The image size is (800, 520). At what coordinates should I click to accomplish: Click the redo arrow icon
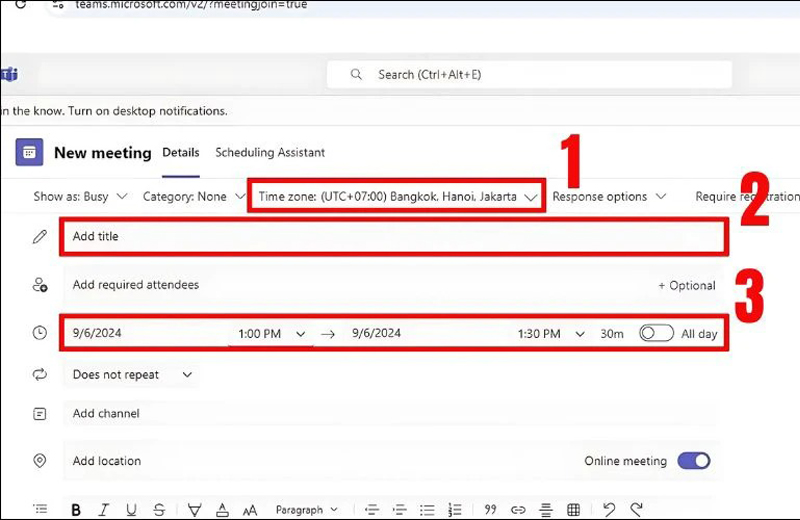pos(636,510)
